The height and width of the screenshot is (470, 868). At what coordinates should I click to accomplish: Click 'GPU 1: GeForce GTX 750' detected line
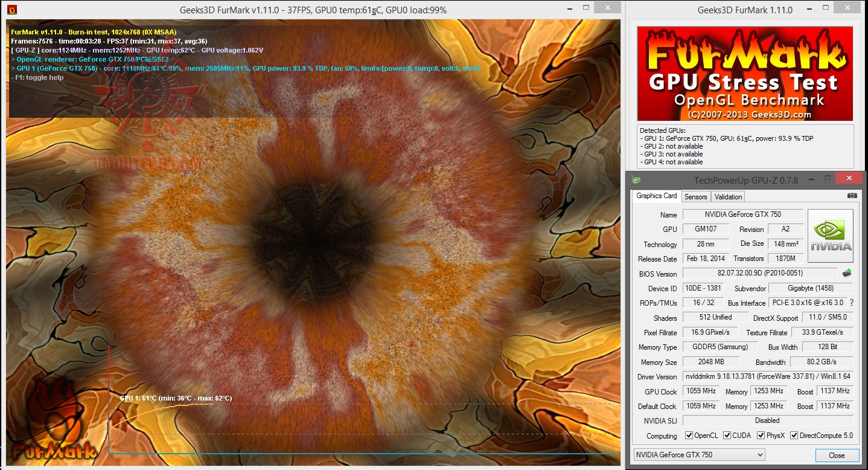coord(727,138)
